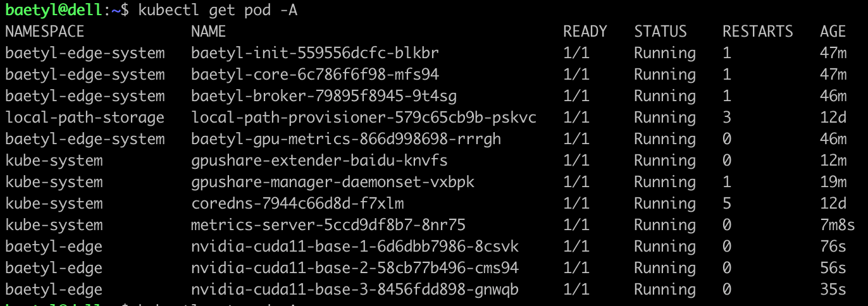This screenshot has width=868, height=306.
Task: Select the nvidia-cuda11-base-1-6d6dbb7986-8csvk pod name
Action: tap(355, 247)
